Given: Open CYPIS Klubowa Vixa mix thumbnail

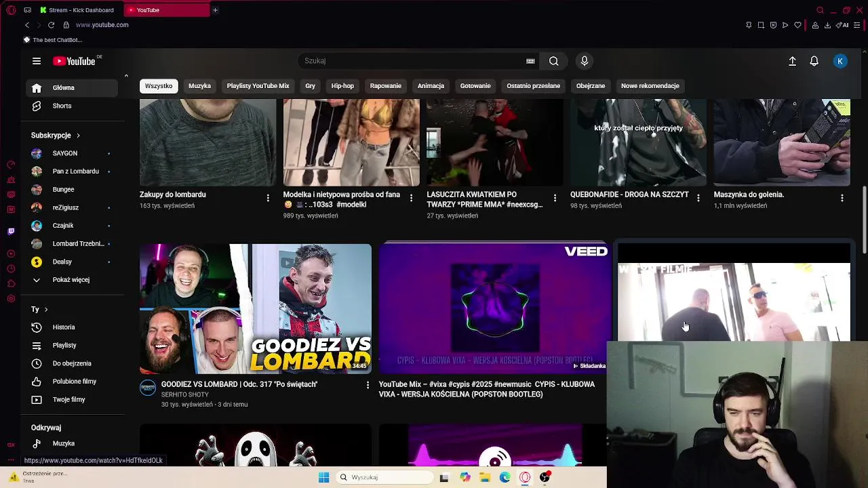Looking at the screenshot, I should 495,309.
